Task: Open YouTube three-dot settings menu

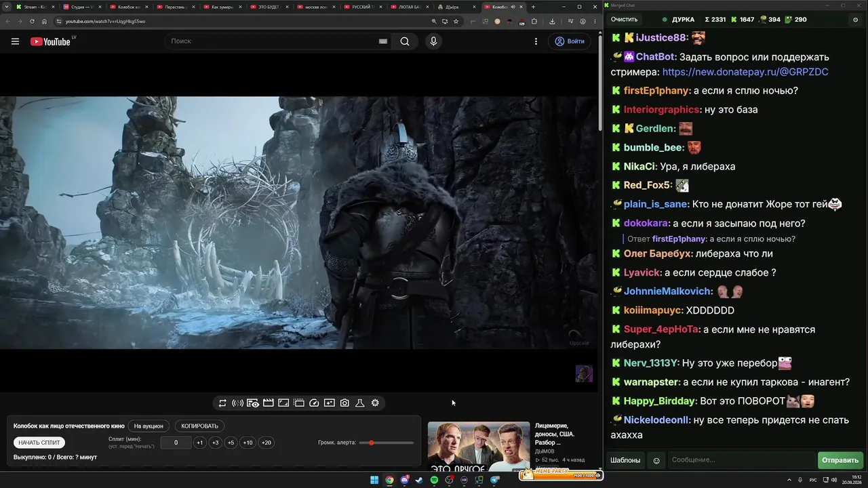Action: 536,41
